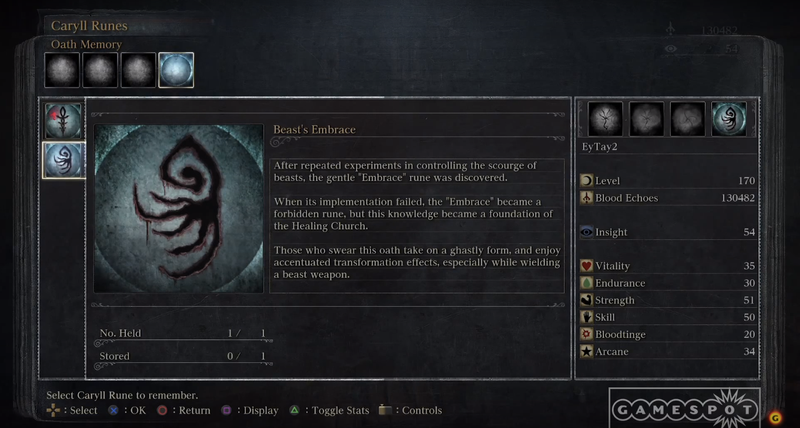Click the Blood Echoes stat row
This screenshot has width=800, height=428.
[x=668, y=198]
